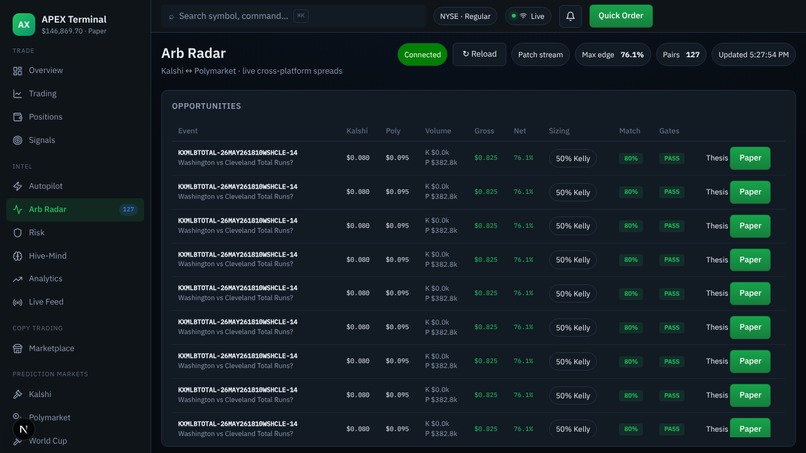806x453 pixels.
Task: Open Positions in the sidebar
Action: (75, 117)
